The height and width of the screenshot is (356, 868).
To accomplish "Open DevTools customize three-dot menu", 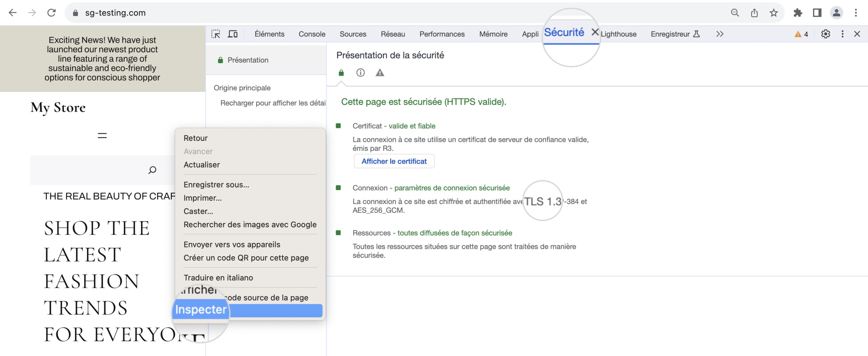I will pos(843,34).
